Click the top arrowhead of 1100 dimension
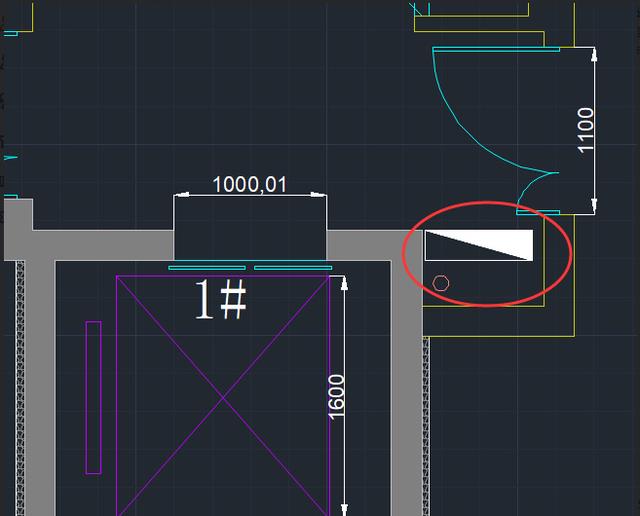 tap(594, 55)
